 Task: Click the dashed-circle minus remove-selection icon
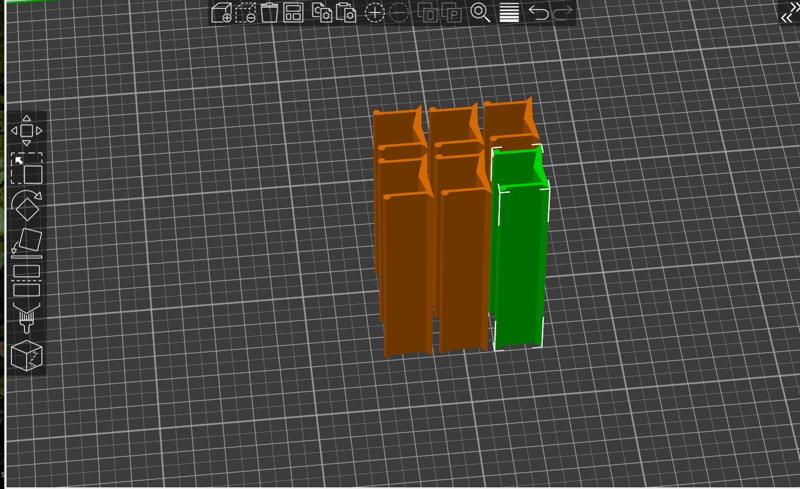399,13
